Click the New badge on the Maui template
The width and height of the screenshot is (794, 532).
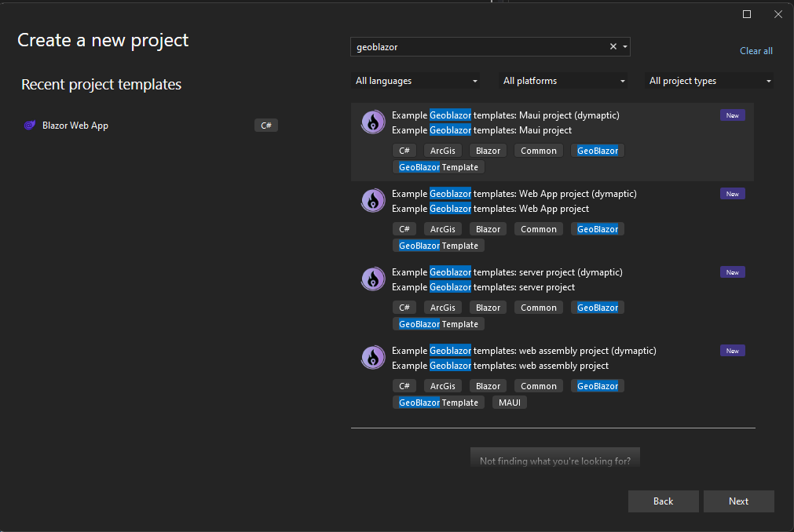point(732,115)
